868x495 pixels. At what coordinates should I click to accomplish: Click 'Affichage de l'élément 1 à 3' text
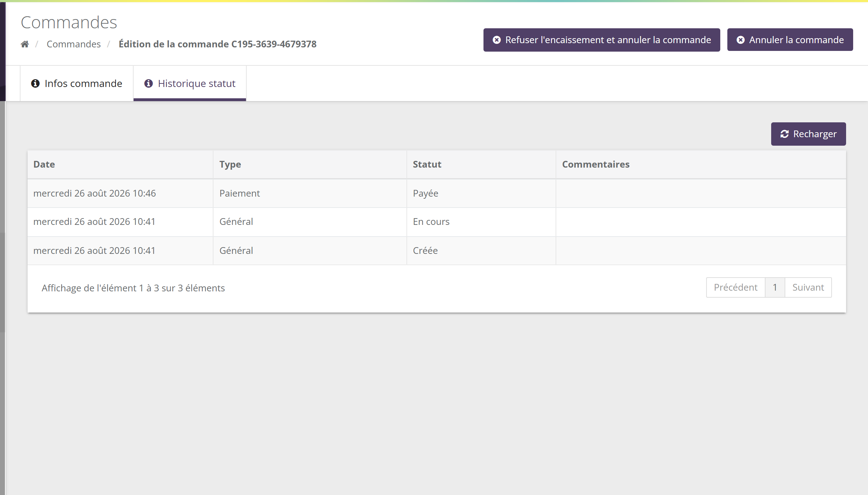click(133, 288)
